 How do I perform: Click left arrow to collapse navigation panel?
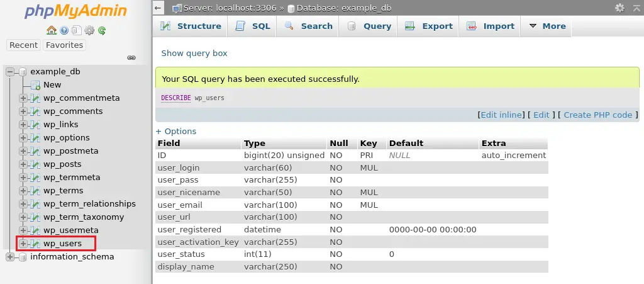point(159,8)
